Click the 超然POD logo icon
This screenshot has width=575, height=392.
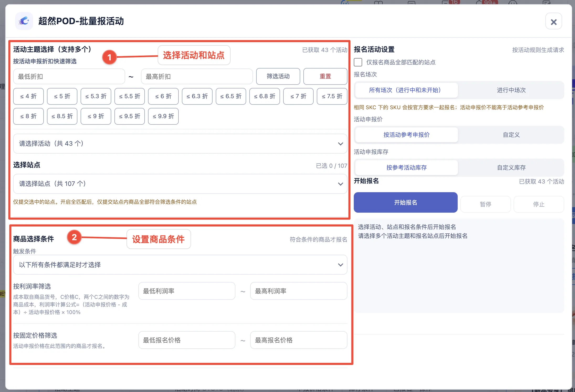pos(24,21)
